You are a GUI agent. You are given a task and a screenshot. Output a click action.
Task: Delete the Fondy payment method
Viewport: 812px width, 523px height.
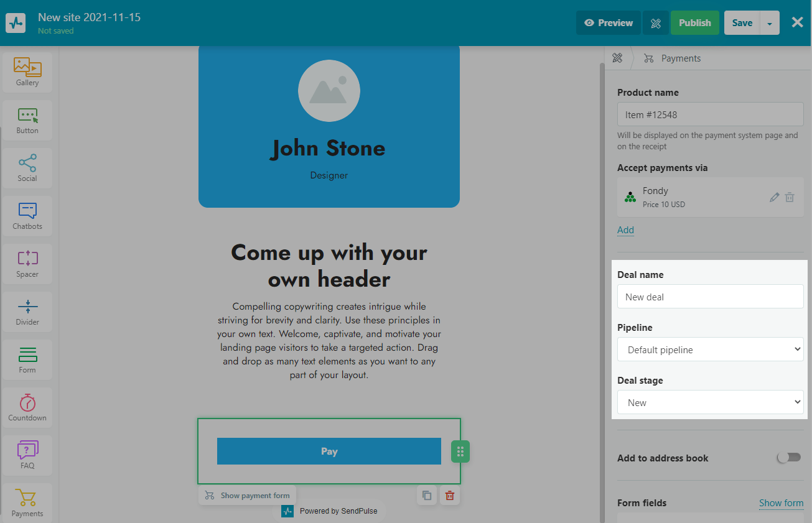coord(790,197)
